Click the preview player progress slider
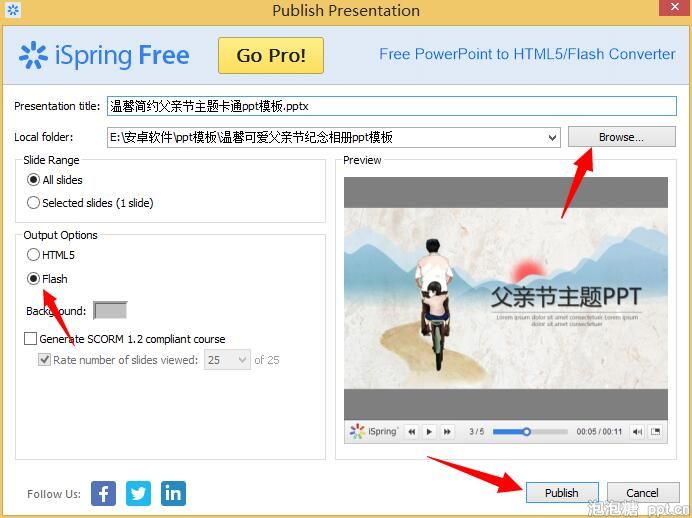The height and width of the screenshot is (518, 692). (x=530, y=432)
